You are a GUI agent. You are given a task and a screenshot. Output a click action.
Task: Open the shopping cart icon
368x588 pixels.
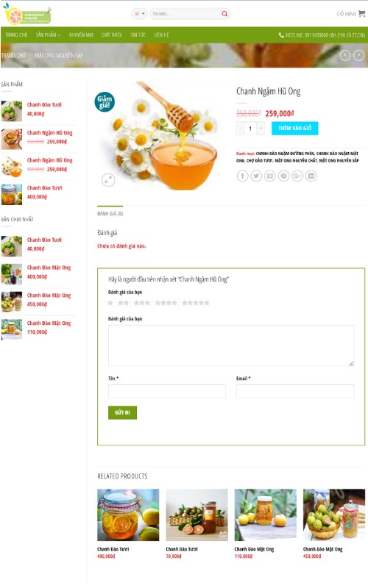[x=361, y=14]
